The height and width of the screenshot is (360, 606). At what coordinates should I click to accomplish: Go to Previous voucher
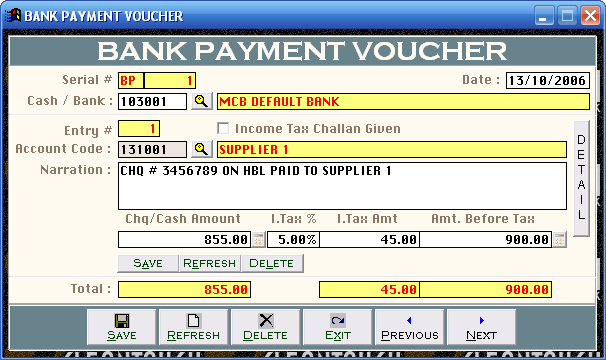[409, 327]
